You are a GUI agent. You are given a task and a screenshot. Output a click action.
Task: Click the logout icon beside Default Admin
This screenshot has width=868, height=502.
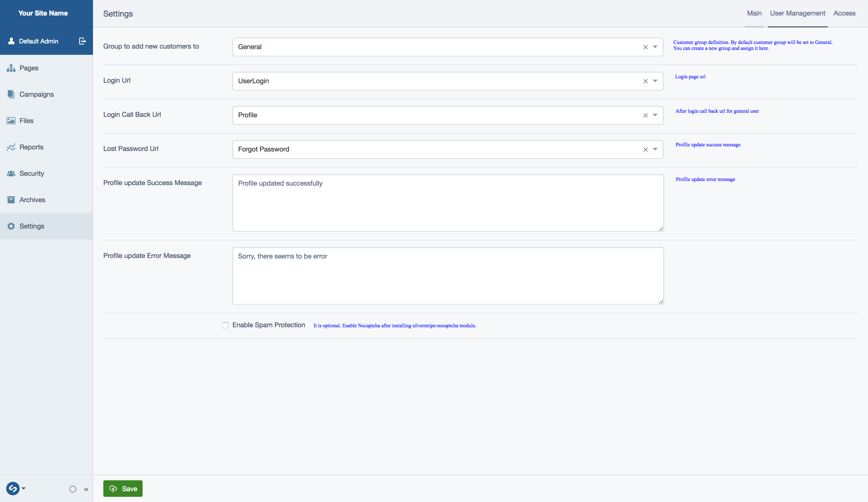pos(82,41)
